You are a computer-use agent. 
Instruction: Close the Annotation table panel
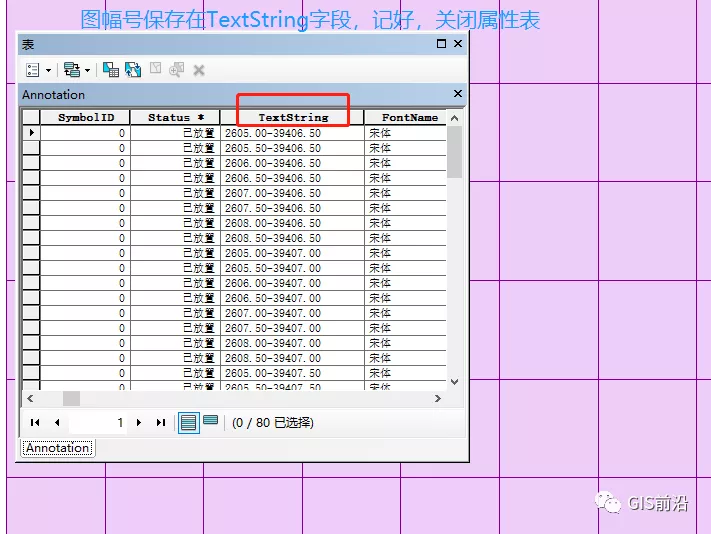(x=458, y=93)
